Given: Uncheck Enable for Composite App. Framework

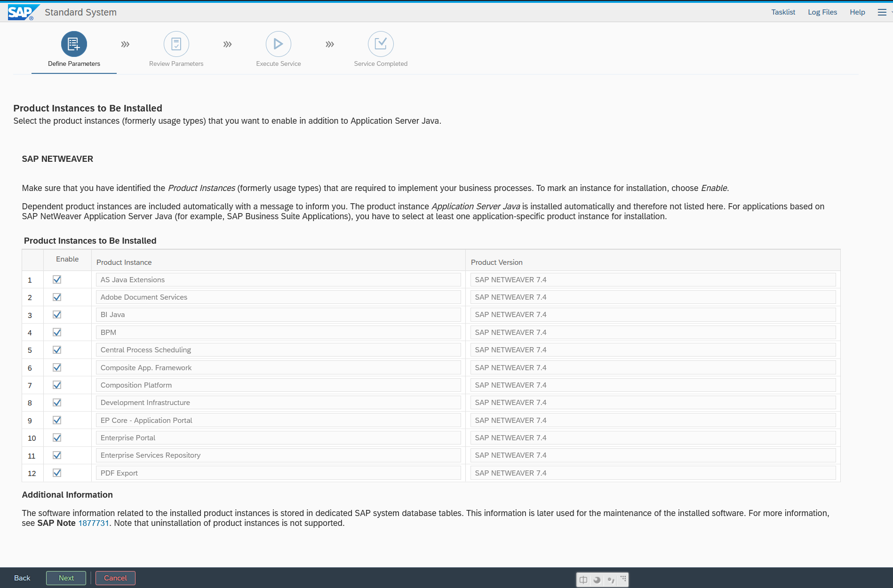Looking at the screenshot, I should pyautogui.click(x=57, y=367).
